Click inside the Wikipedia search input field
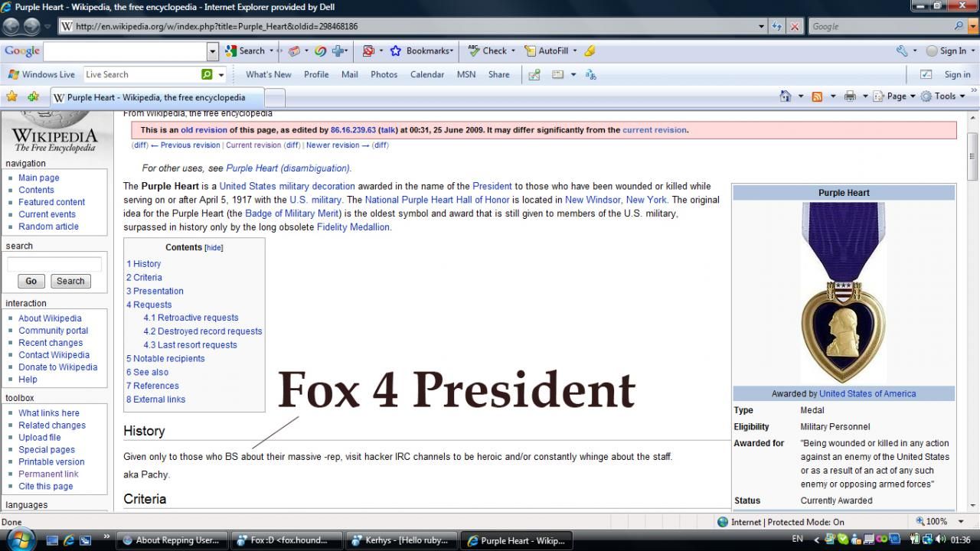The height and width of the screenshot is (551, 980). pyautogui.click(x=54, y=264)
